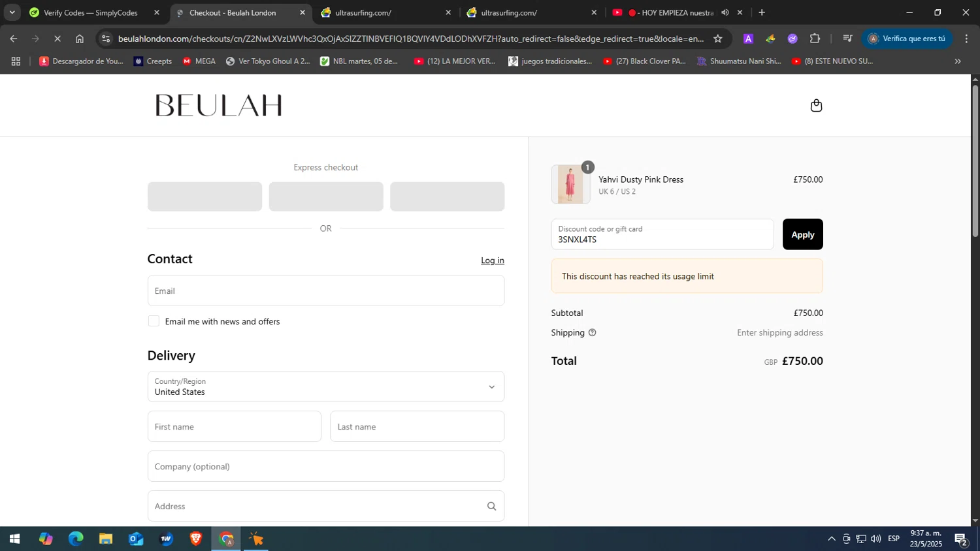980x551 pixels.
Task: Open the volume control in system tray
Action: [x=875, y=539]
